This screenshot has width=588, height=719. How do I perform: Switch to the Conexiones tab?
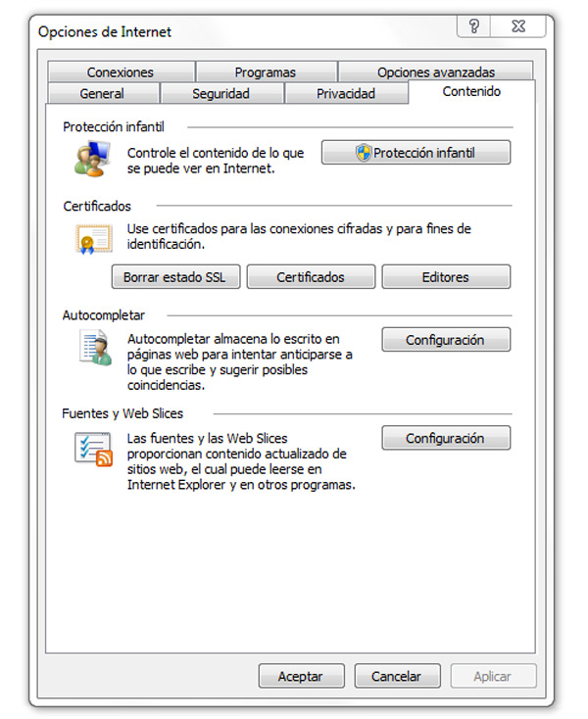tap(120, 72)
